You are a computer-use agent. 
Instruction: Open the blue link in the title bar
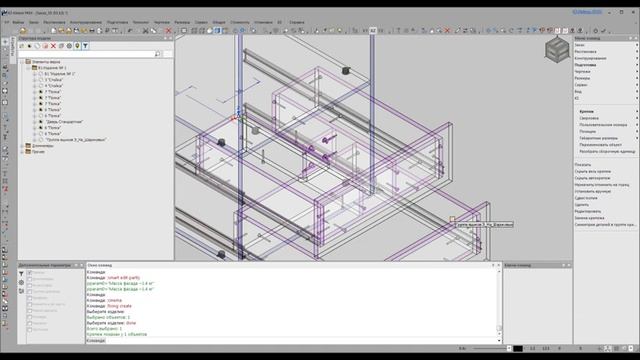(587, 12)
